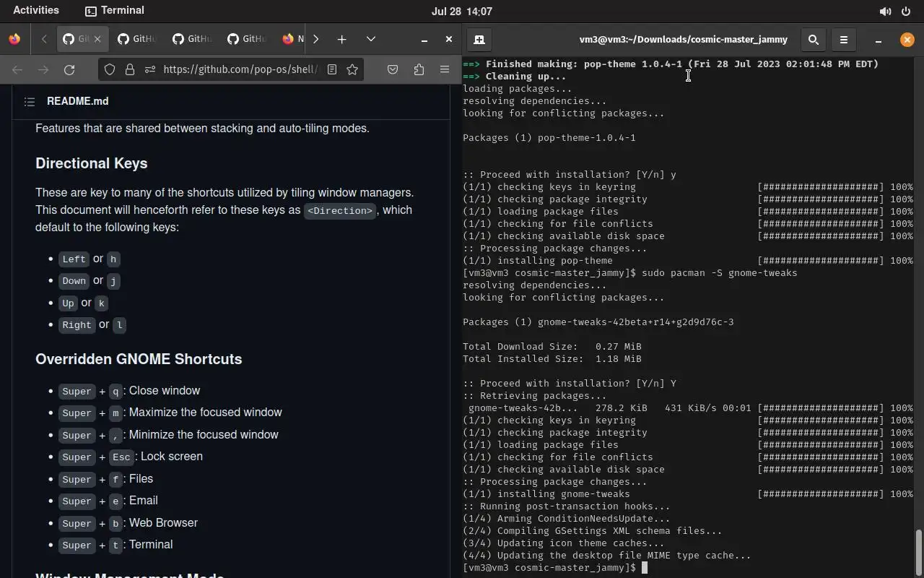The height and width of the screenshot is (578, 924).
Task: Click the <Direction> code label
Action: pyautogui.click(x=340, y=210)
